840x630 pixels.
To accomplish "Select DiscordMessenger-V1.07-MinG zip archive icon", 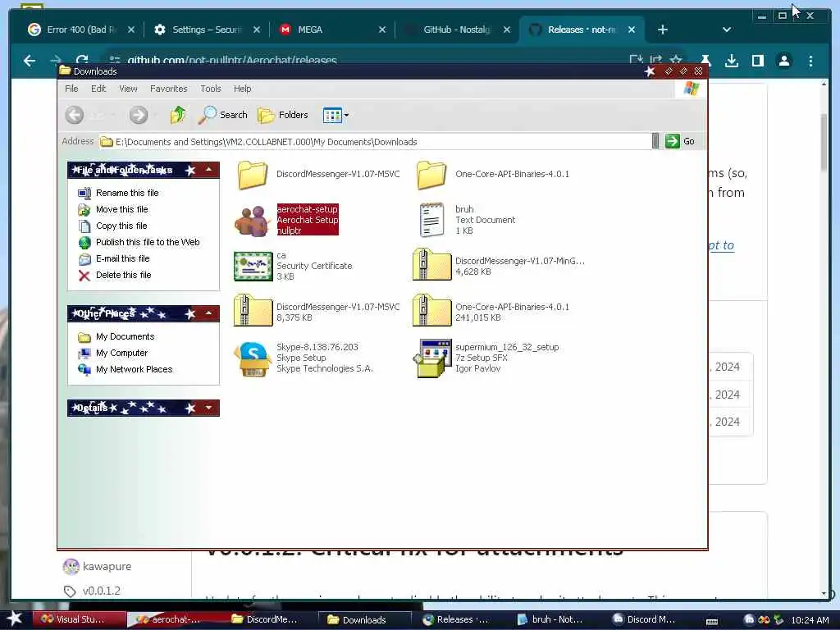I will point(431,265).
